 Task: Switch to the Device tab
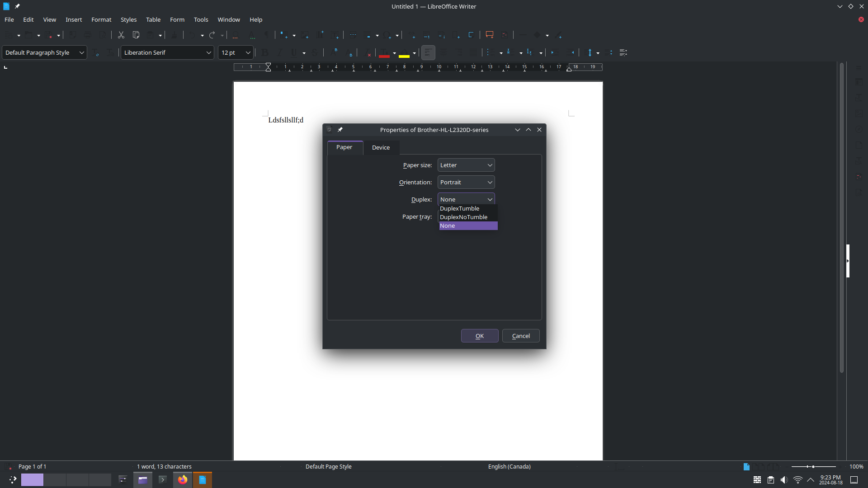pyautogui.click(x=381, y=147)
